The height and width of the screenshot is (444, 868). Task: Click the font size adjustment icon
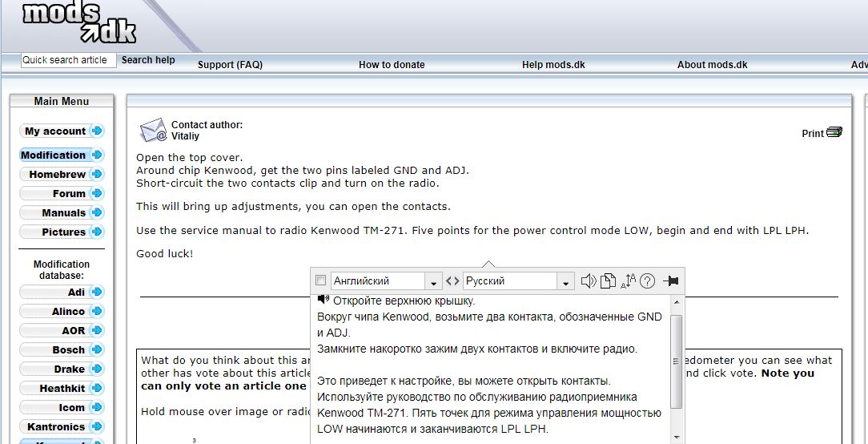(x=628, y=281)
